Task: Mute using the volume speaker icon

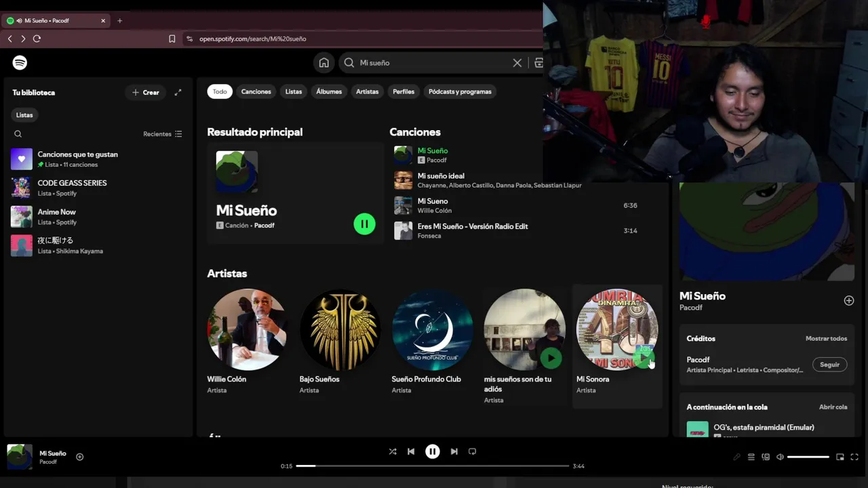Action: tap(780, 457)
